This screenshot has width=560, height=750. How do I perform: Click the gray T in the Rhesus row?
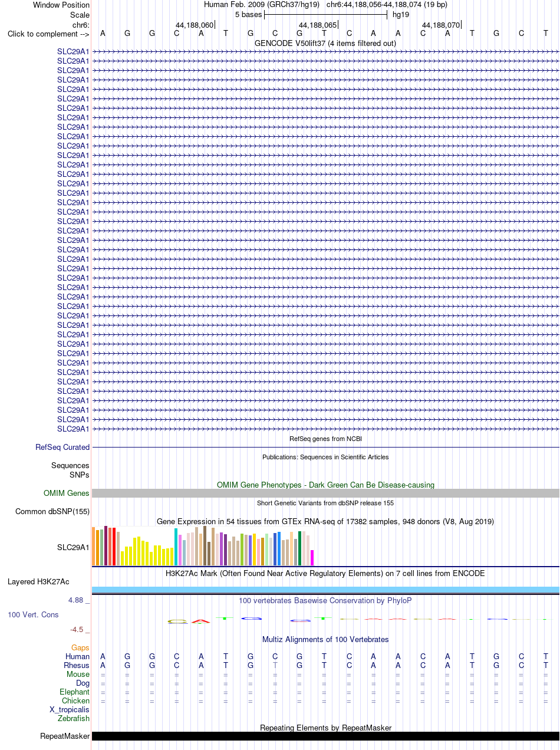tap(275, 665)
